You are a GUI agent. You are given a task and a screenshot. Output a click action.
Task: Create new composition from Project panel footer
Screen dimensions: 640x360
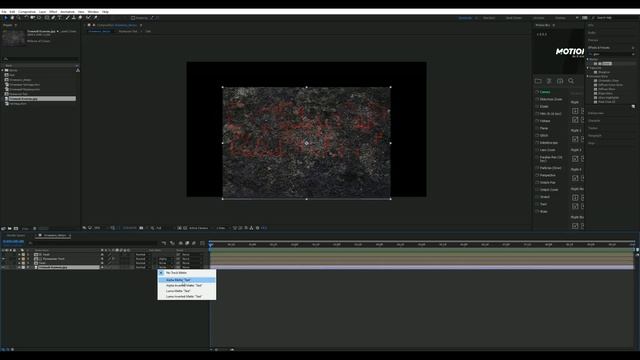coord(16,229)
